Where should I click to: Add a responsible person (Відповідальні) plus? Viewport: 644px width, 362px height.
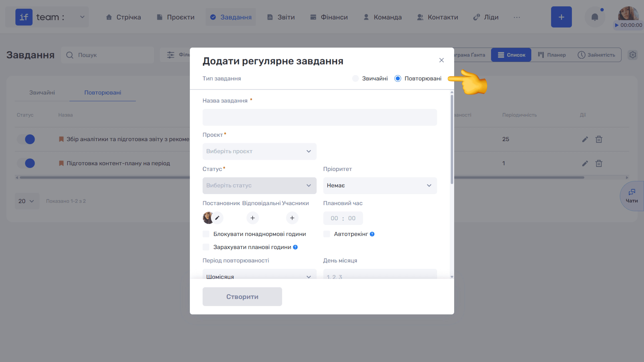(x=253, y=218)
